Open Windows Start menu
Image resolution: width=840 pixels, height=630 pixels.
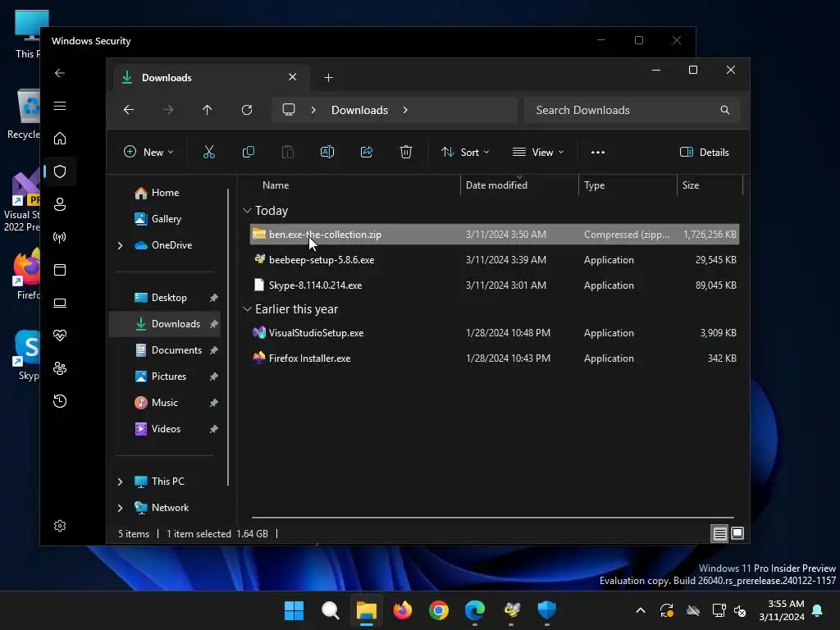pos(294,610)
